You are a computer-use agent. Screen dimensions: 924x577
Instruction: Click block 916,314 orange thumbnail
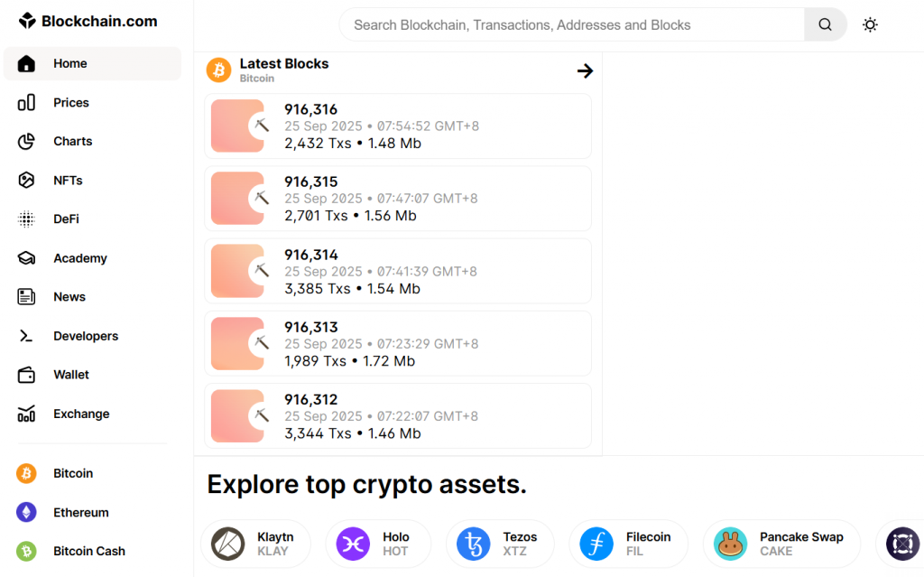pos(236,271)
